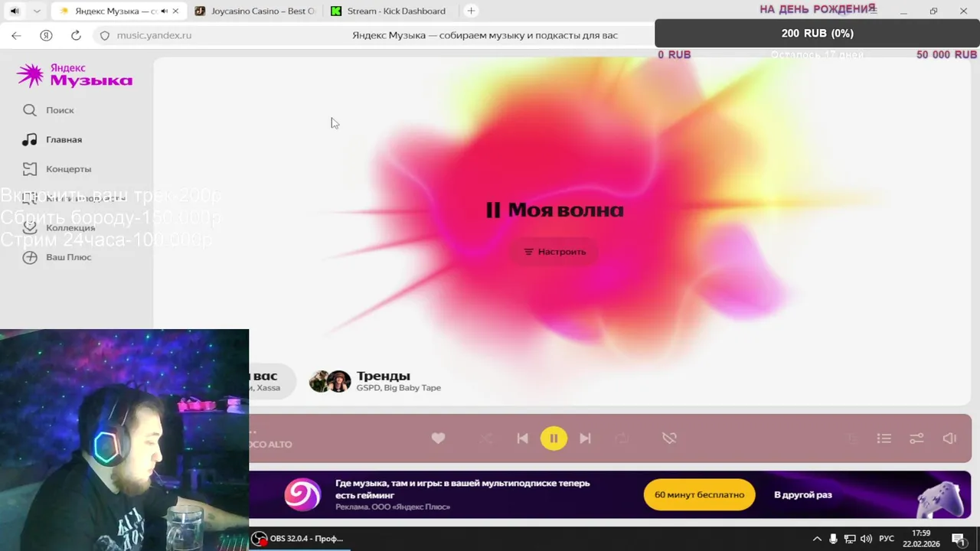Open the Концерты section
The height and width of the screenshot is (551, 980).
coord(57,169)
